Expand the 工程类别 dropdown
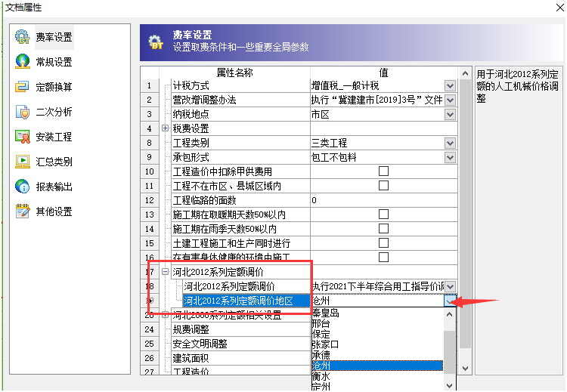The width and height of the screenshot is (567, 392). (451, 143)
